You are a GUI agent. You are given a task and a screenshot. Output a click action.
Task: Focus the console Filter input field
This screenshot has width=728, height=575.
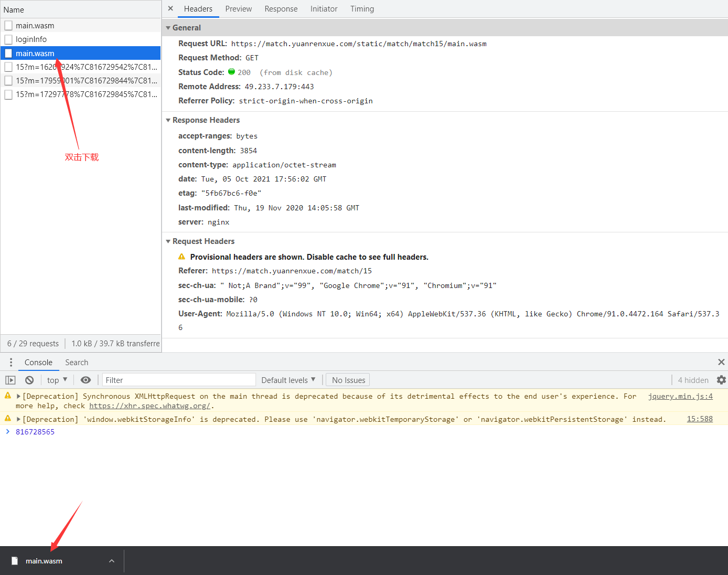coord(178,380)
